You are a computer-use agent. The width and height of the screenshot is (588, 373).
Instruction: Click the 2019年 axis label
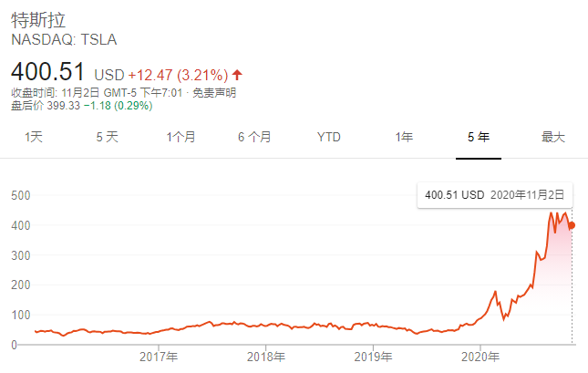pyautogui.click(x=374, y=357)
